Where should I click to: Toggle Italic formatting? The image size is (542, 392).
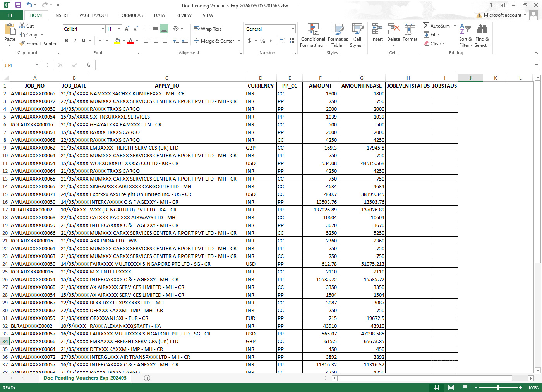click(x=75, y=41)
